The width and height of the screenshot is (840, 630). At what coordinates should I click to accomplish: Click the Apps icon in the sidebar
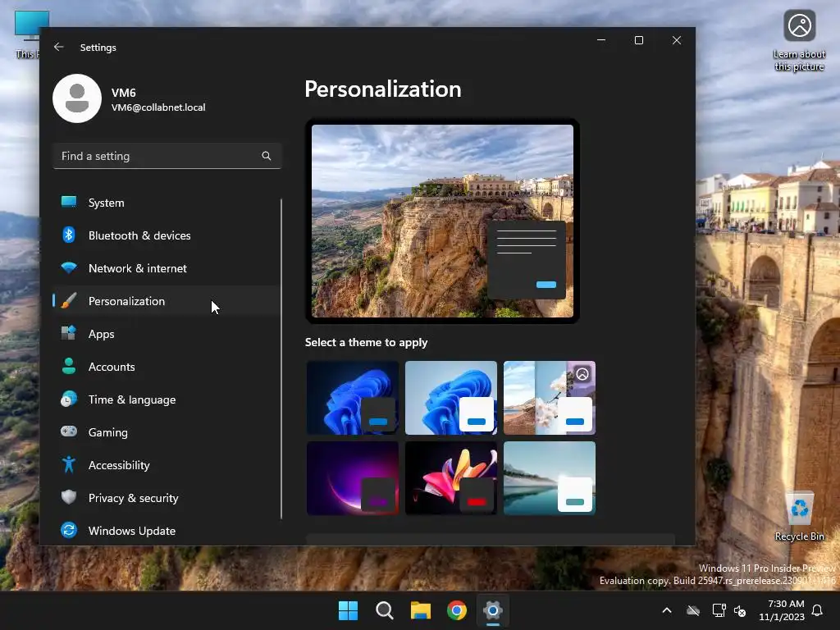(x=69, y=333)
